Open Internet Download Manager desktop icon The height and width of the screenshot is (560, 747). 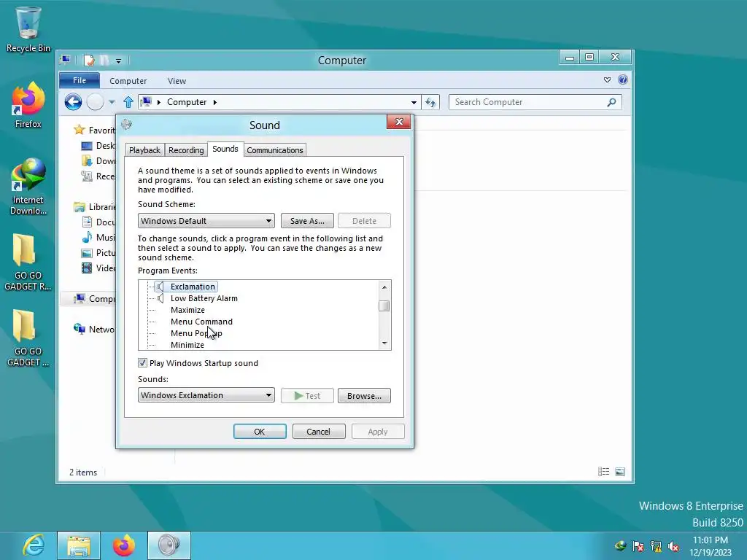(28, 186)
